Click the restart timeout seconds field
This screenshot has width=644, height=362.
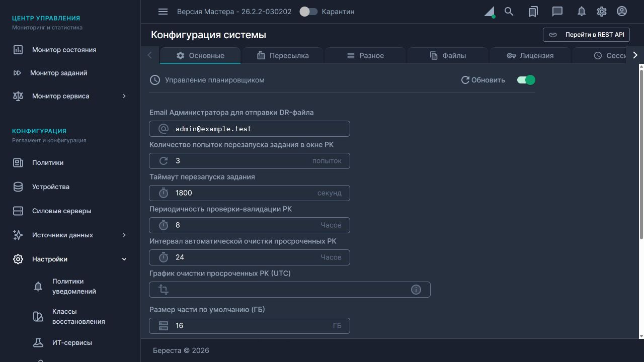pyautogui.click(x=250, y=193)
